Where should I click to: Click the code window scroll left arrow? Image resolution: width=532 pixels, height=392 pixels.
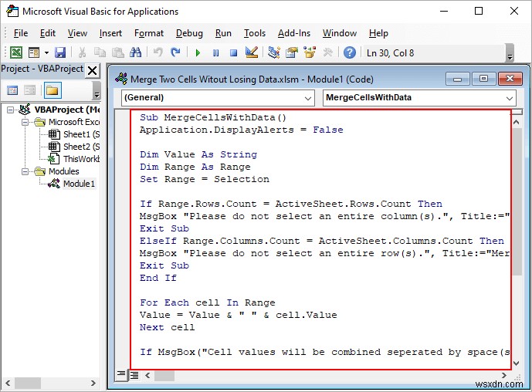tap(147, 375)
